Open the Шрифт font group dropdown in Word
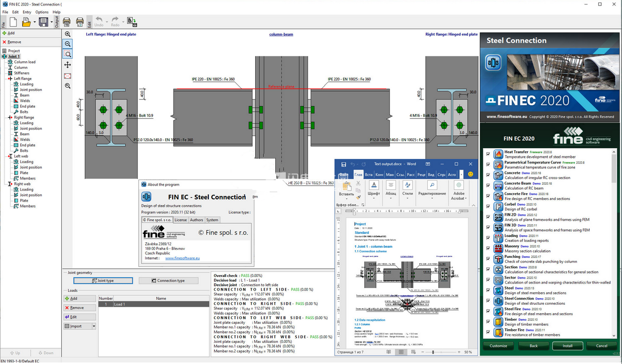This screenshot has width=622, height=364. (x=374, y=189)
